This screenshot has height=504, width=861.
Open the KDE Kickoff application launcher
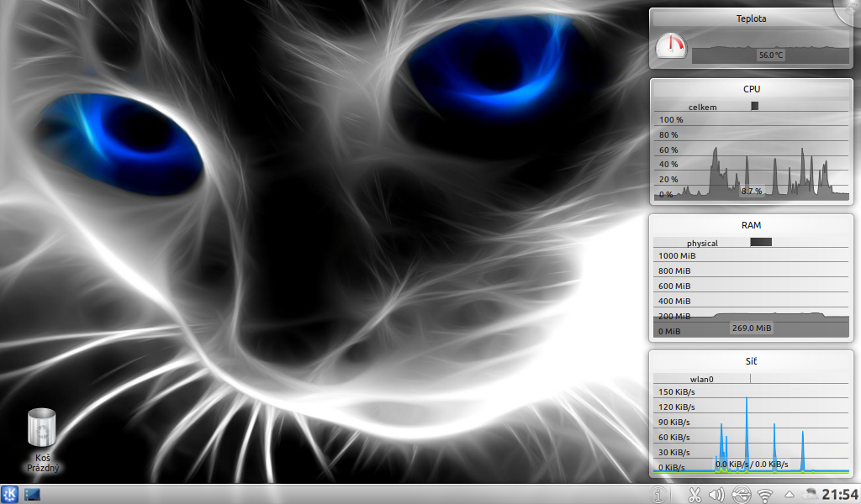pyautogui.click(x=9, y=494)
